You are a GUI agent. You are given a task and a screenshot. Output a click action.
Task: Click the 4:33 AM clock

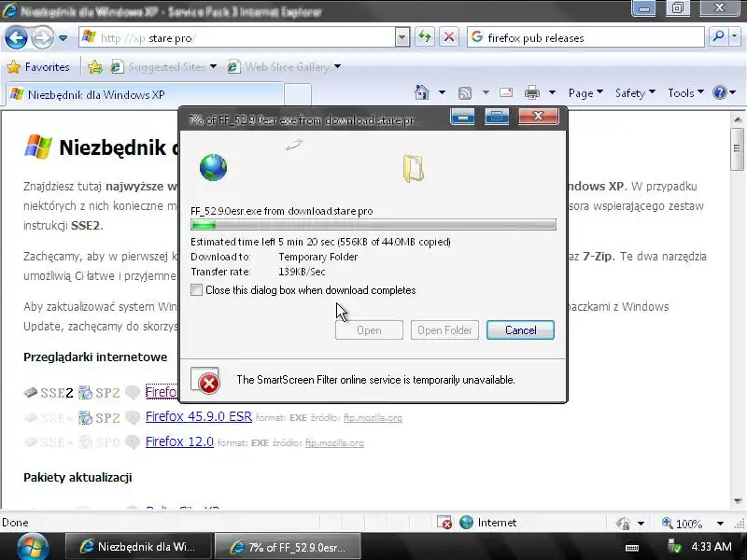tap(712, 546)
